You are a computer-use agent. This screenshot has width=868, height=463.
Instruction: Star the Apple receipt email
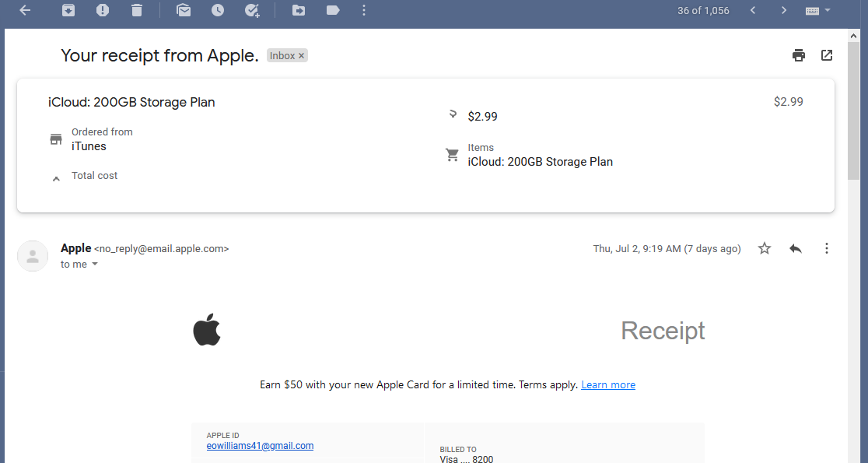point(765,248)
